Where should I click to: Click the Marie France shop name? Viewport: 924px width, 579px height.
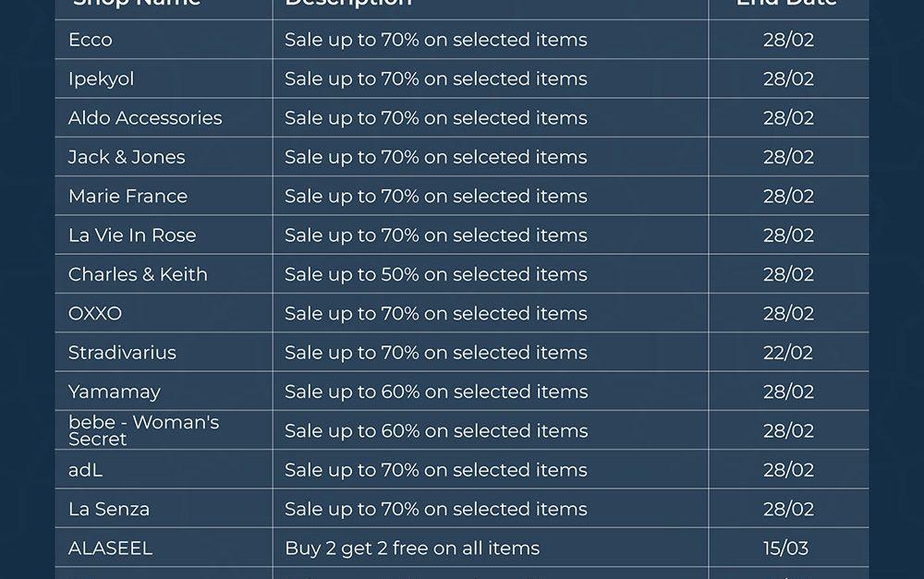coord(128,196)
